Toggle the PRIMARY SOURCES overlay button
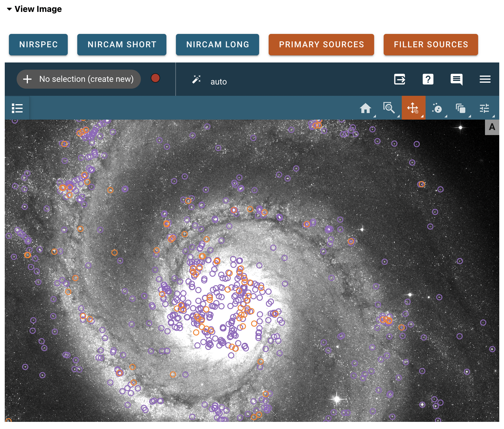Image resolution: width=504 pixels, height=429 pixels. [321, 45]
